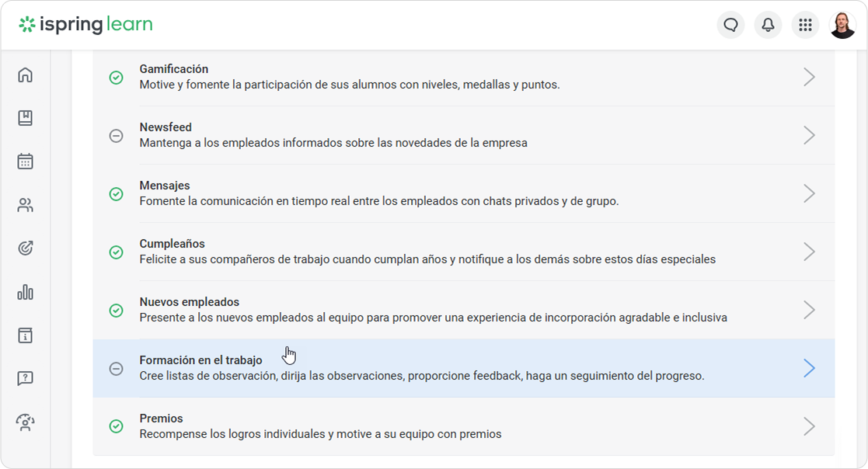Open the notifications bell icon
The width and height of the screenshot is (868, 469).
(x=768, y=25)
